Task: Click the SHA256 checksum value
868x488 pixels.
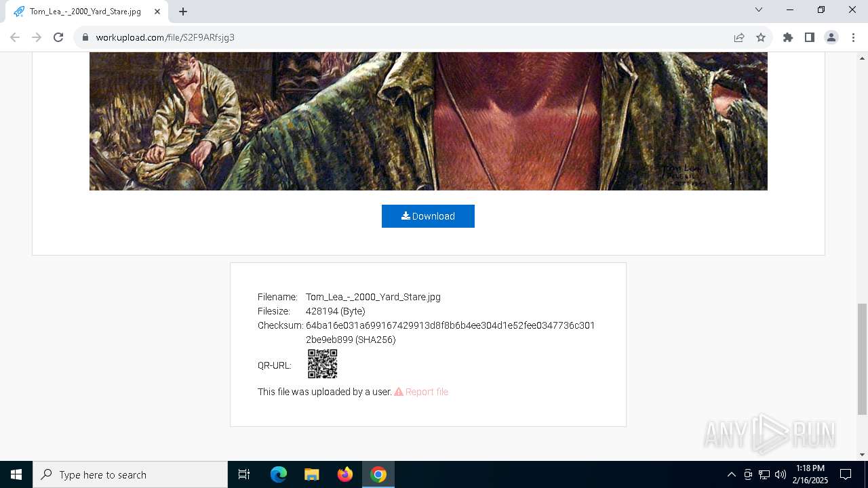Action: point(450,332)
